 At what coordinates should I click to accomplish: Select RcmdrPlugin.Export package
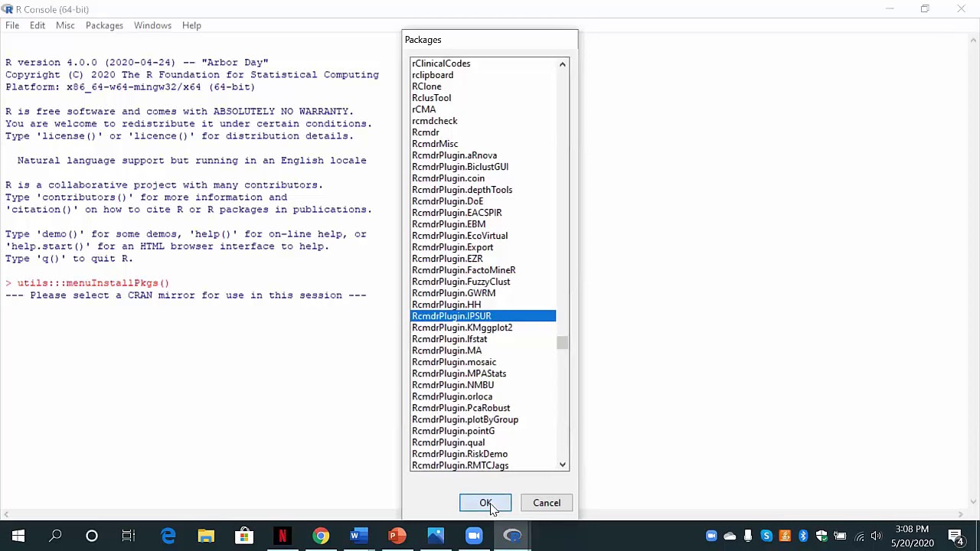[x=483, y=247]
